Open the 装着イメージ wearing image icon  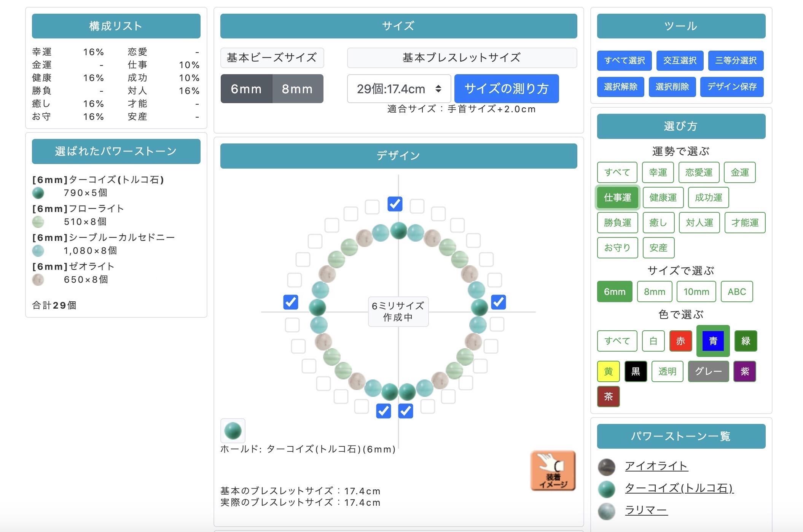tap(553, 472)
